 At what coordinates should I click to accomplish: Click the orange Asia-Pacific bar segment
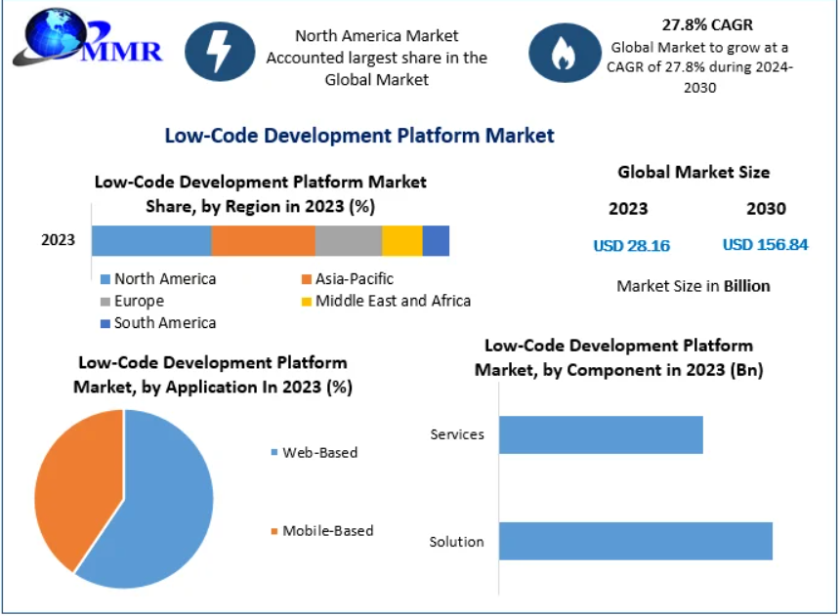(263, 240)
